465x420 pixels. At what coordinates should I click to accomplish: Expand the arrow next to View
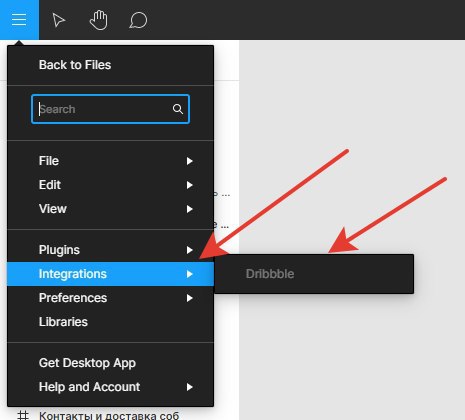(189, 209)
